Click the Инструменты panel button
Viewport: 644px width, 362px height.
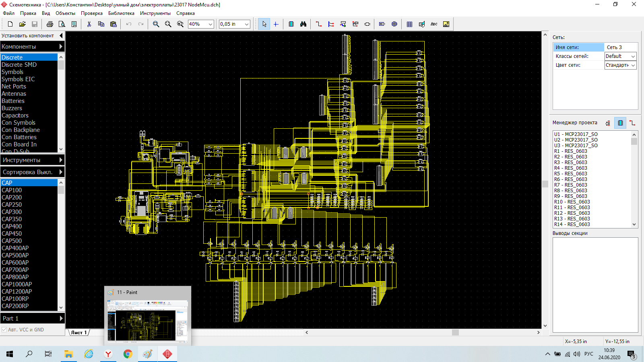32,160
